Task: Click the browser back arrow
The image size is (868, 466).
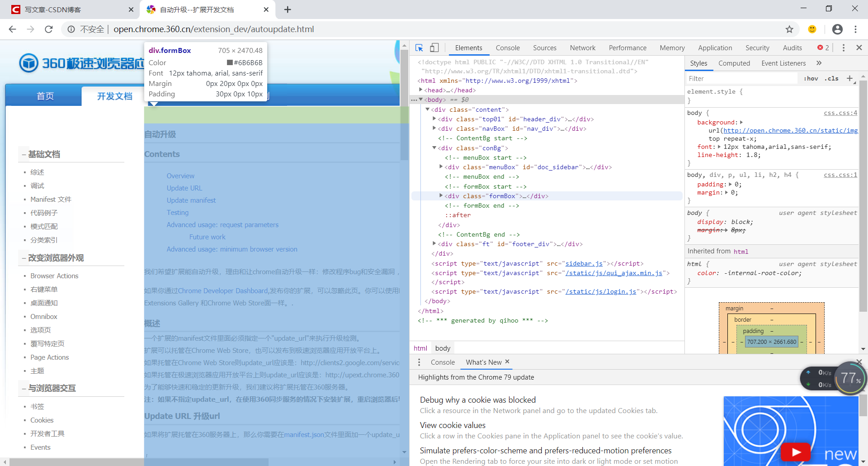Action: [x=12, y=29]
